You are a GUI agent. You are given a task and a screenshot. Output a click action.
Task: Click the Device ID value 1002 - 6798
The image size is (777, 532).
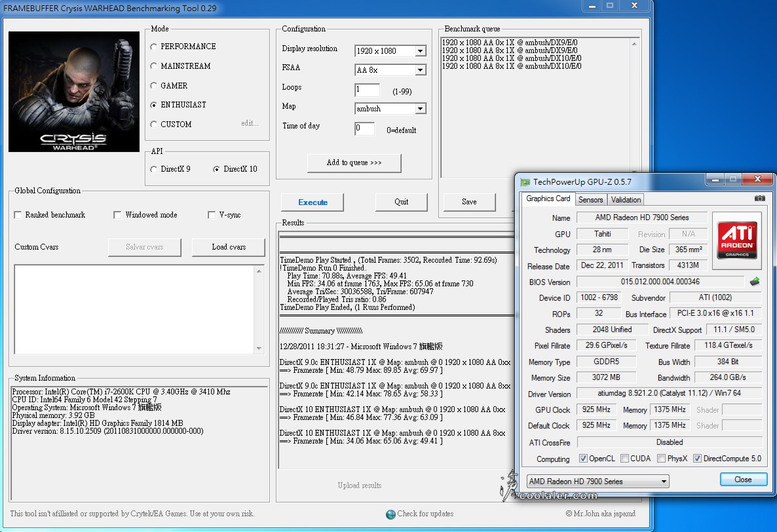599,297
